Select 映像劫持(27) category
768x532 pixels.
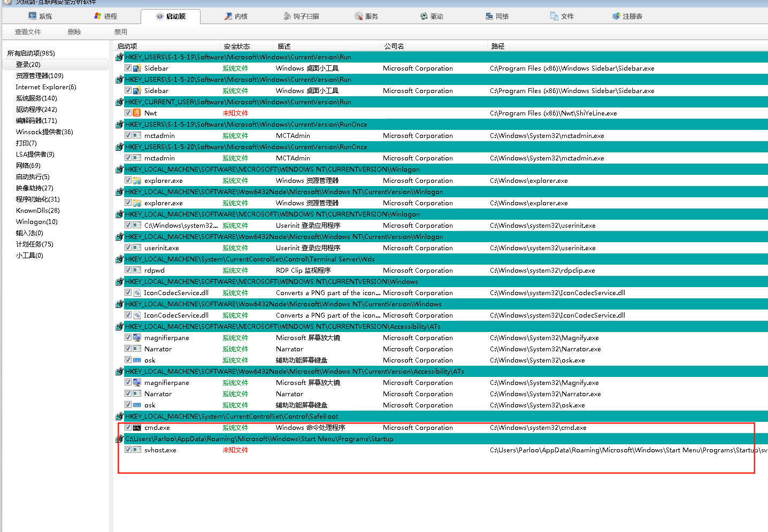(35, 188)
